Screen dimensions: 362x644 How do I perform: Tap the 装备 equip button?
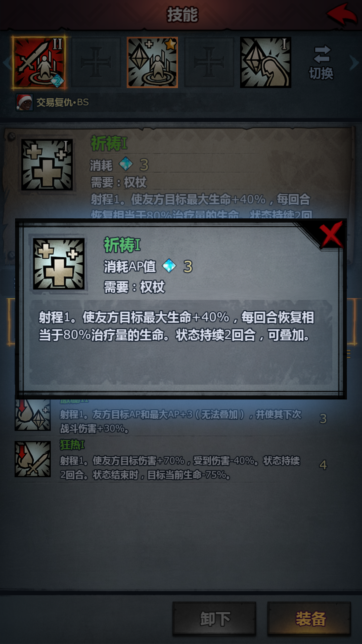309,619
